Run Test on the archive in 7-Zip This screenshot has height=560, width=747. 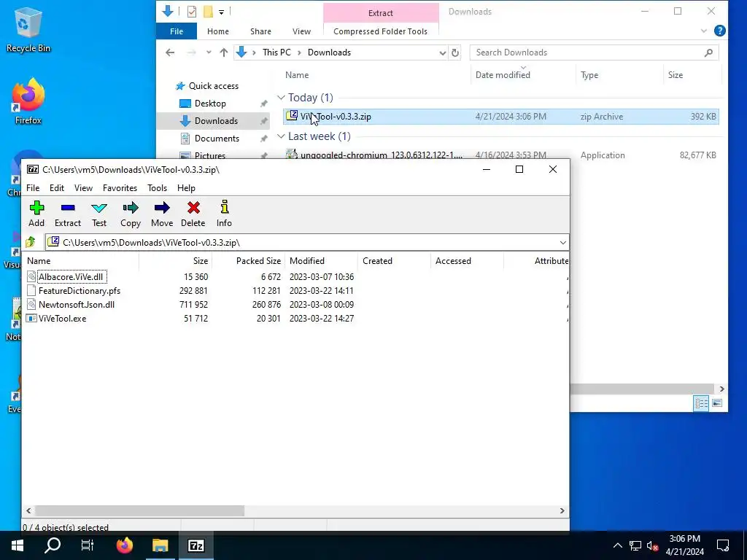coord(99,214)
